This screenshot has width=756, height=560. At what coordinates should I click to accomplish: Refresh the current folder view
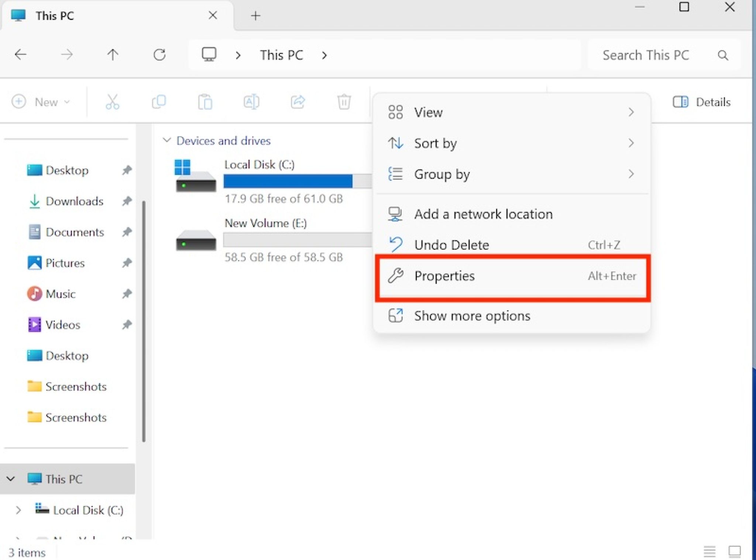coord(159,55)
